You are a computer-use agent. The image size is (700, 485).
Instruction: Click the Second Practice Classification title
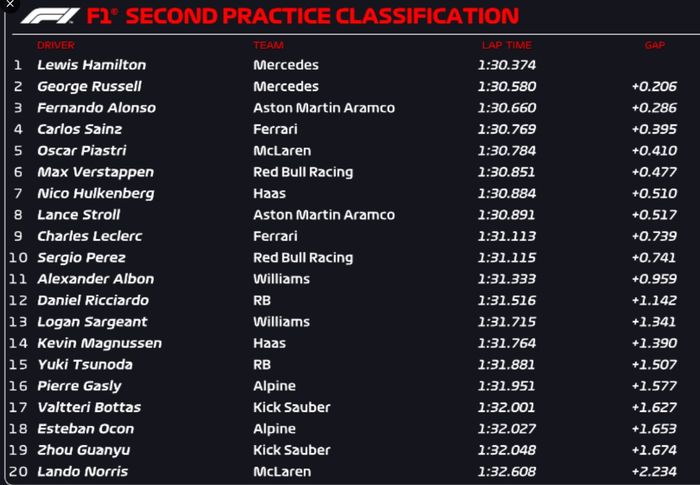tap(303, 17)
